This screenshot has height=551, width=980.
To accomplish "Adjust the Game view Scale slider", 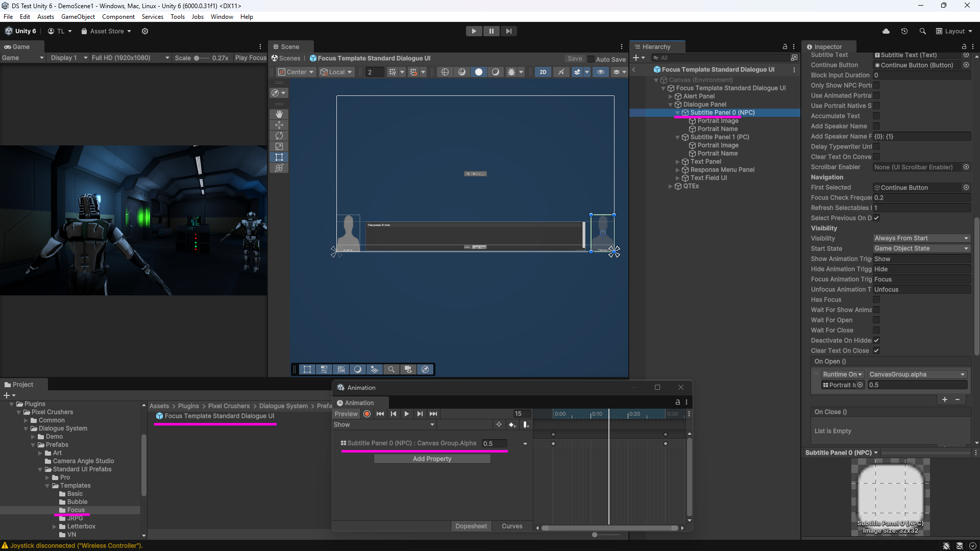I will 201,58.
